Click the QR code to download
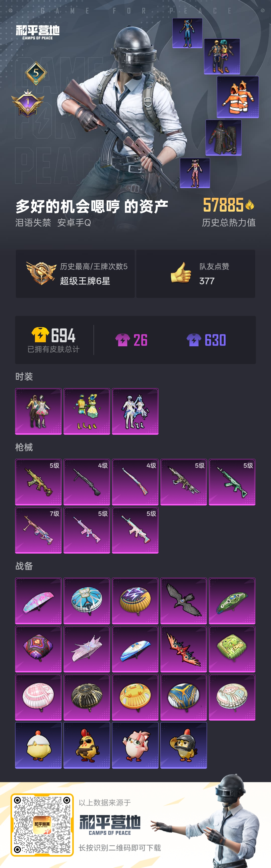The height and width of the screenshot is (868, 271). [x=42, y=825]
